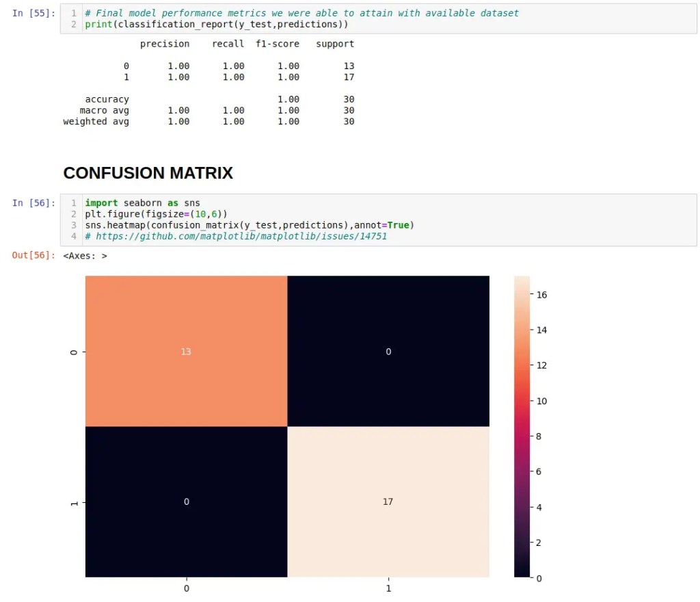Place cursor on print(classification_report) code line
This screenshot has height=602, width=700.
click(216, 24)
